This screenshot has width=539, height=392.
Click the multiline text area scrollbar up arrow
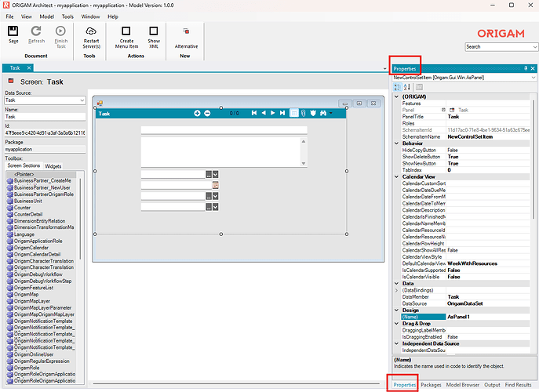coord(304,141)
